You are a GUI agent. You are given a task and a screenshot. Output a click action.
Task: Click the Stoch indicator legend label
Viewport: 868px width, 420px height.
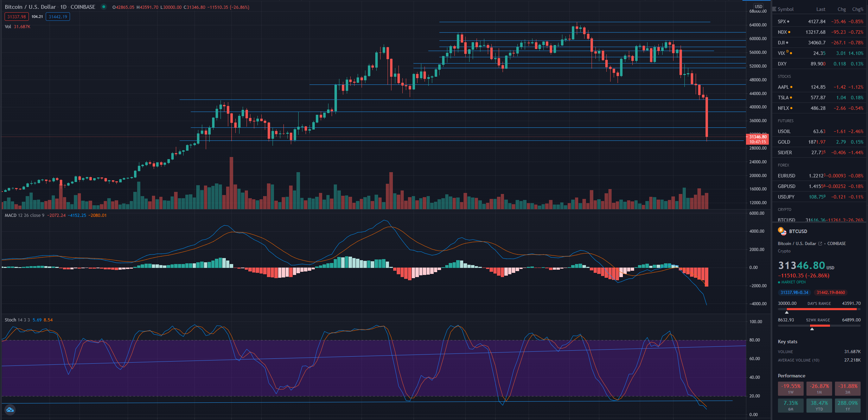10,320
